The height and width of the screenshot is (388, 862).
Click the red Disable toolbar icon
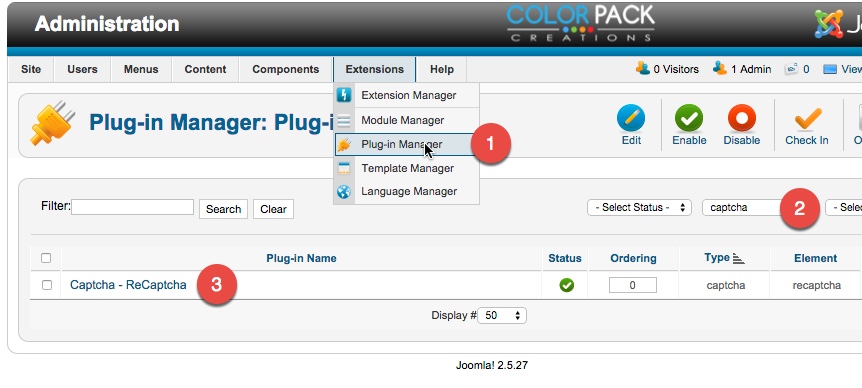click(x=742, y=118)
